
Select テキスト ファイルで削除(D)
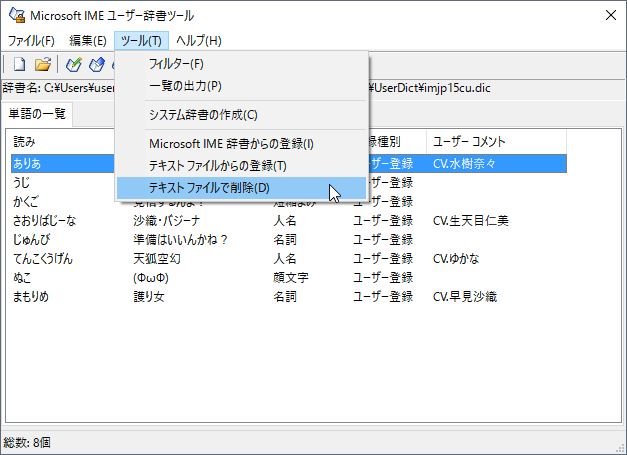pos(242,188)
